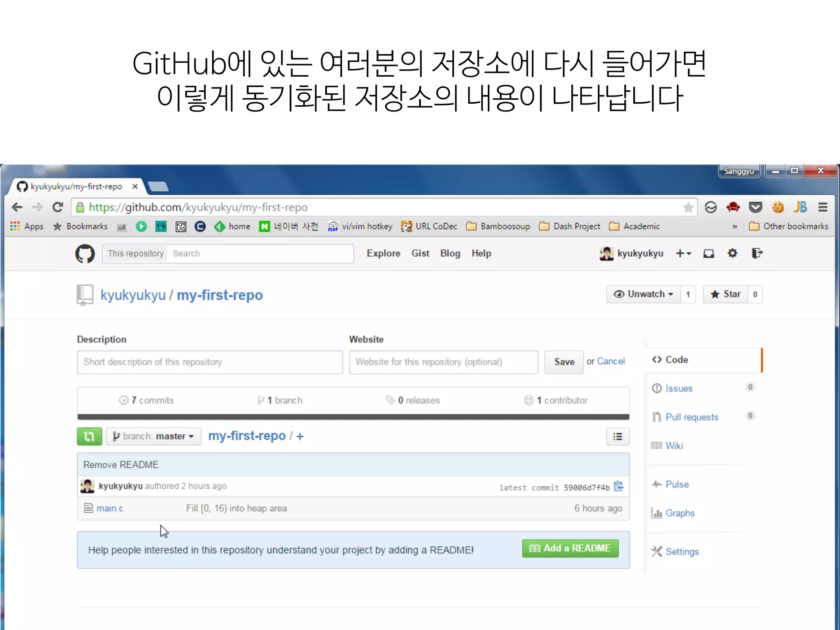
Task: Open latest commit 59006d7f4b link
Action: 587,488
